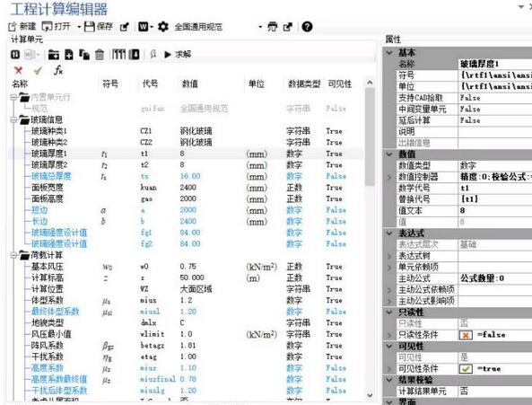Screen dimensions: 532x405
Task: Click the scroll down arrow of unit list
Action: [x=370, y=395]
